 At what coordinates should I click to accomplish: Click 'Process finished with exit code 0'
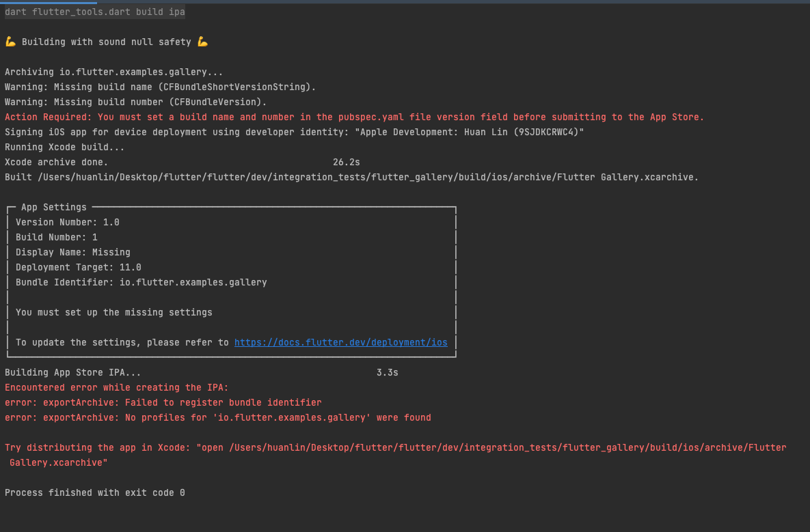point(95,493)
